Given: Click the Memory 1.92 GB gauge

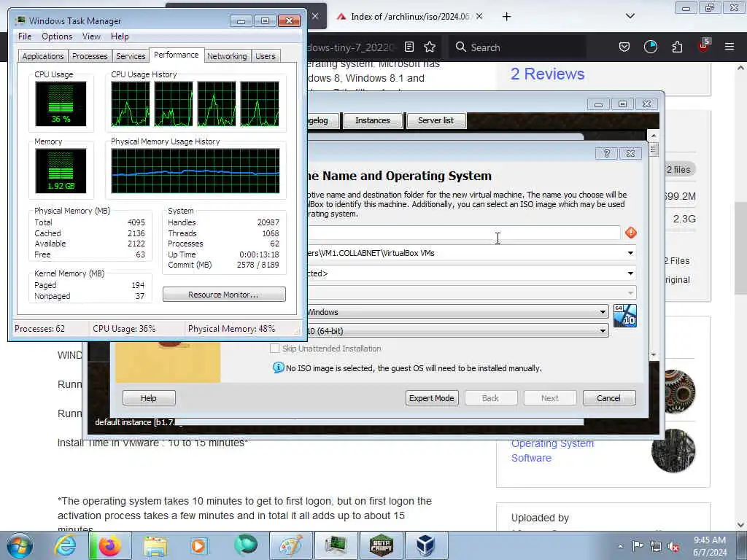Looking at the screenshot, I should [61, 171].
